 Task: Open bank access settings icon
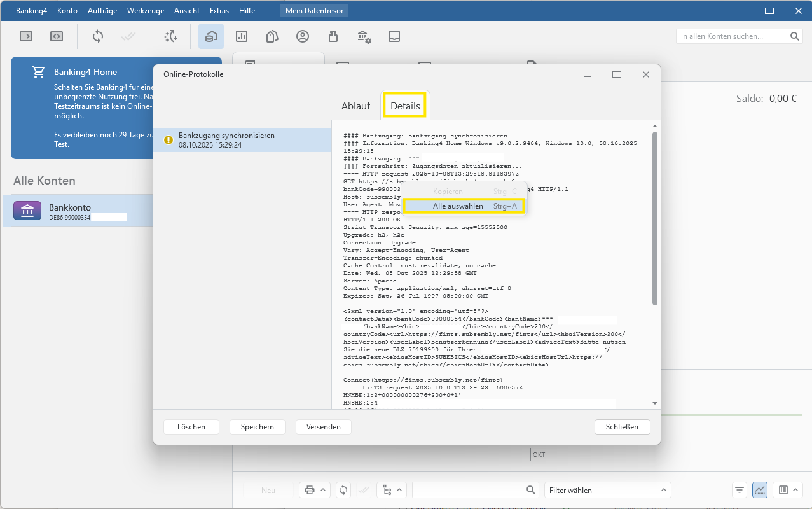pyautogui.click(x=364, y=36)
